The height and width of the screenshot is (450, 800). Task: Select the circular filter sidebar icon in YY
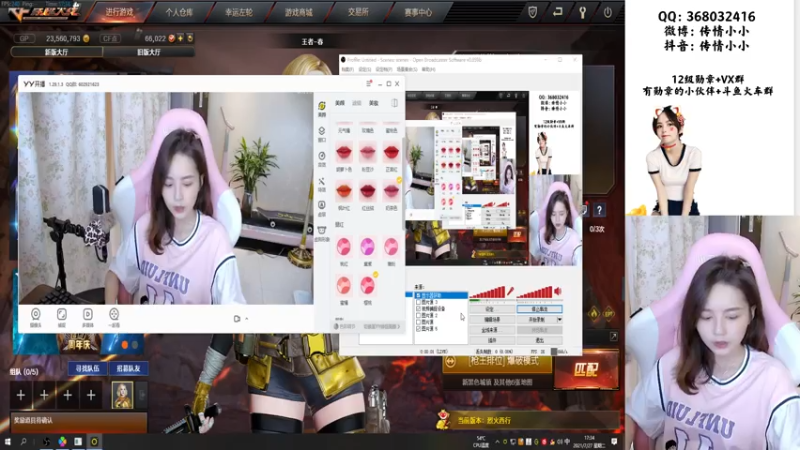coord(322,158)
